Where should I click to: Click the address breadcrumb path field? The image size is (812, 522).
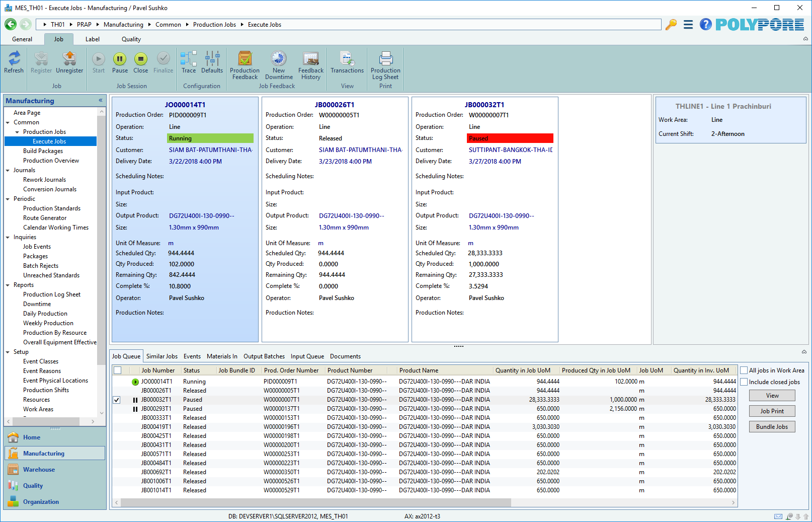(348, 24)
